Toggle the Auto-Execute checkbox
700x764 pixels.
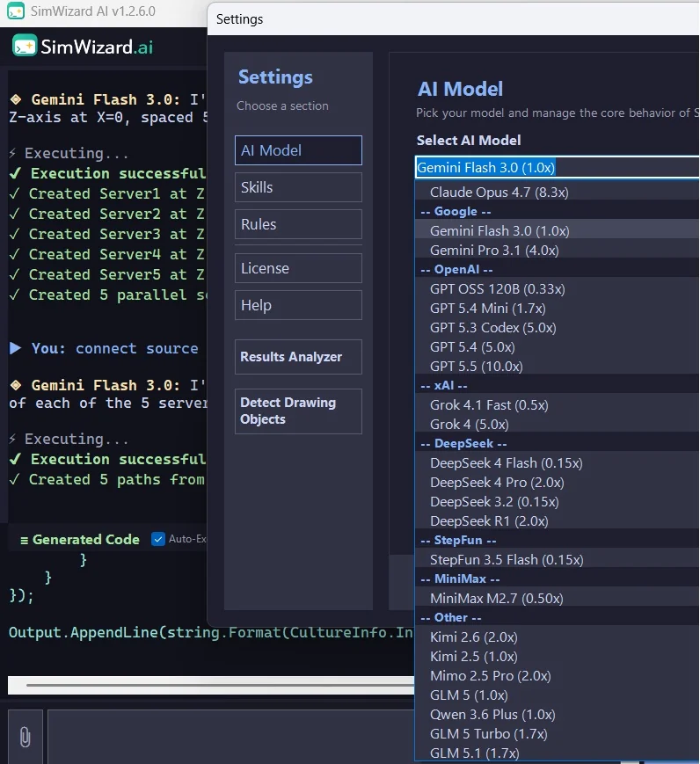coord(158,539)
